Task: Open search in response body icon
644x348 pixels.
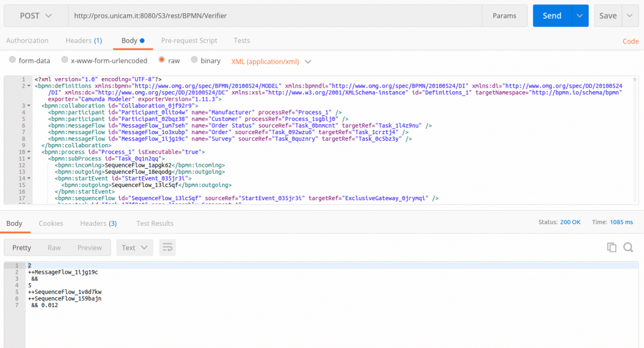Action: 628,247
